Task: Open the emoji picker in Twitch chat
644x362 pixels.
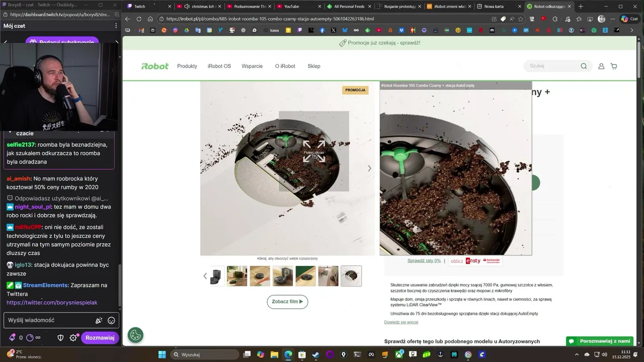Action: (x=111, y=320)
